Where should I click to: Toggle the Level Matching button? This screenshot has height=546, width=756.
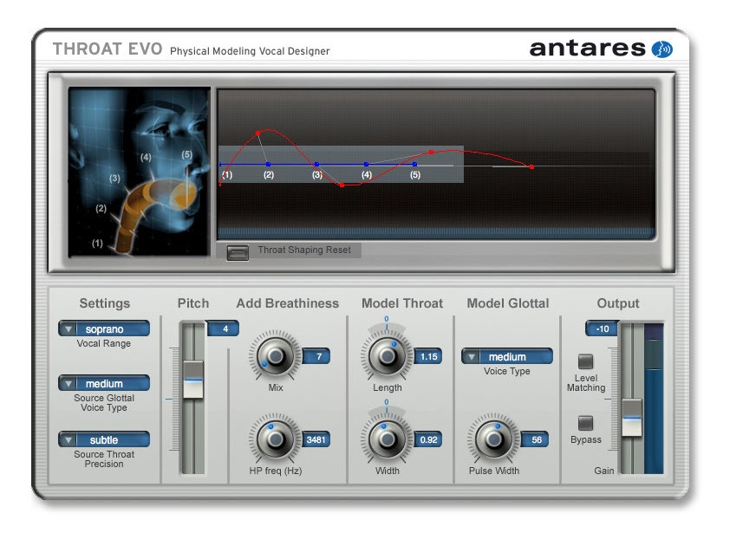point(585,361)
